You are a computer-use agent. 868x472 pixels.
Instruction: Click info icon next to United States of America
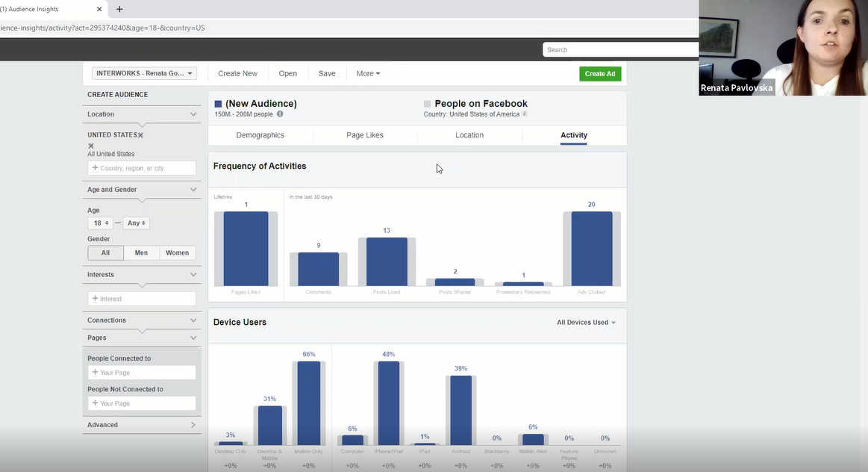click(525, 114)
